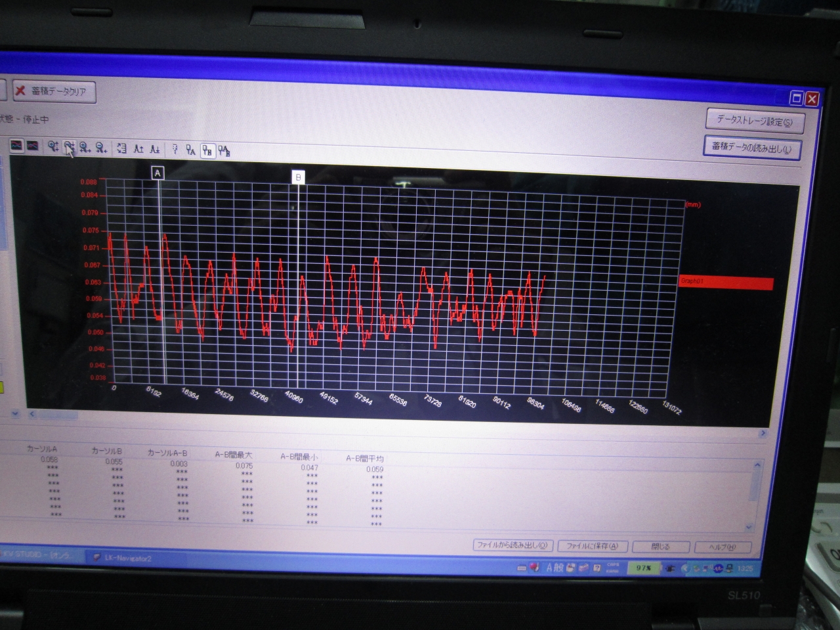Screen dimensions: 840x630
Task: Click the waveform shift-up icon
Action: [138, 149]
